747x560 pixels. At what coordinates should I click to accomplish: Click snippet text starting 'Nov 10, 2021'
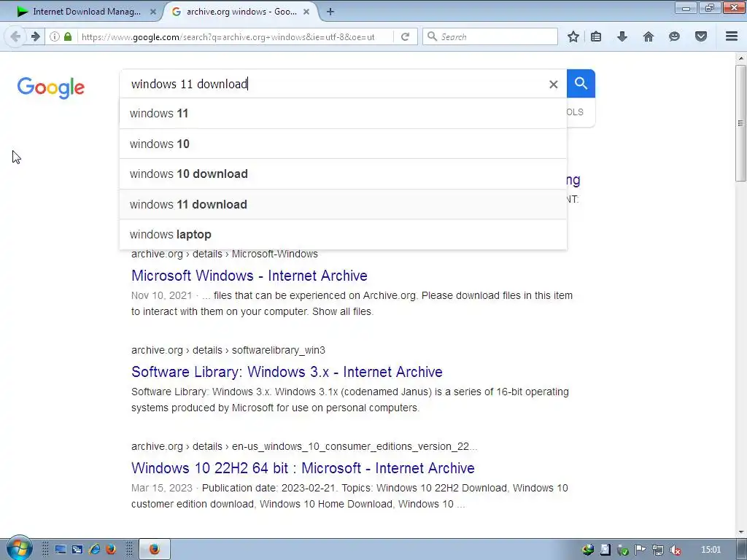352,303
